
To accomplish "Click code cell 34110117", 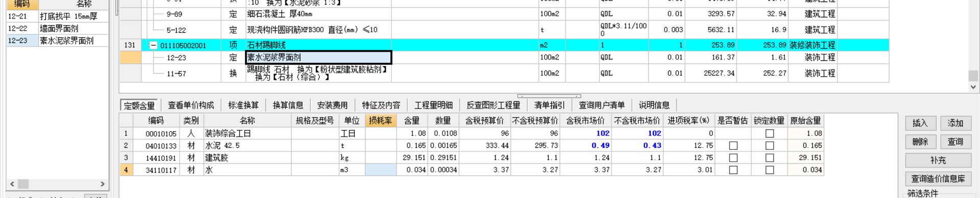I will (x=156, y=170).
